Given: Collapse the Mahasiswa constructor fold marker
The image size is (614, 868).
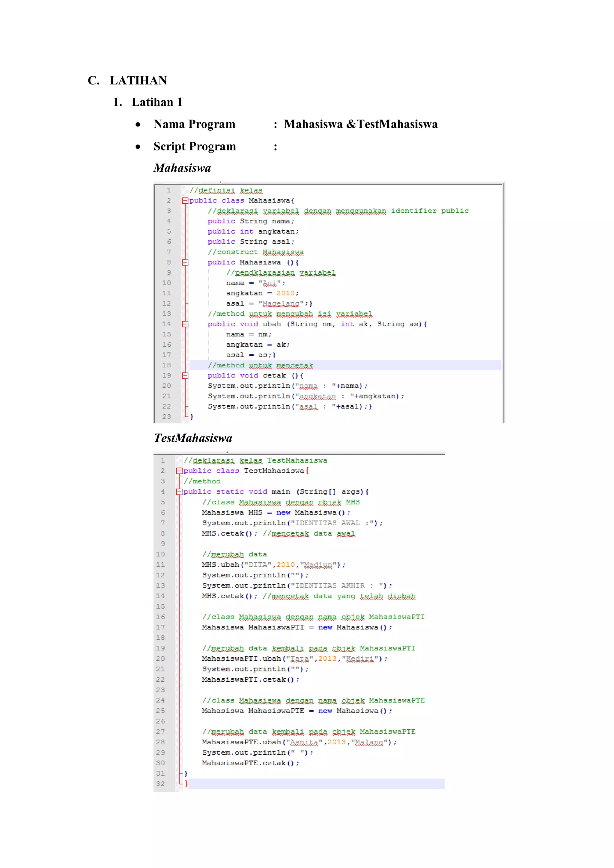Looking at the screenshot, I should (185, 262).
